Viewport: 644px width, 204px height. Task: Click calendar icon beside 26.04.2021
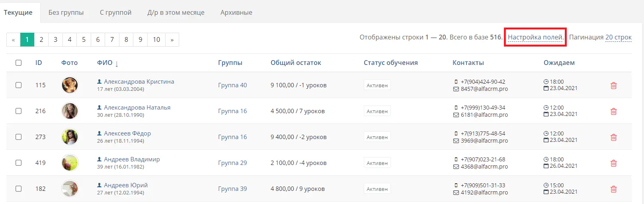[x=546, y=166]
